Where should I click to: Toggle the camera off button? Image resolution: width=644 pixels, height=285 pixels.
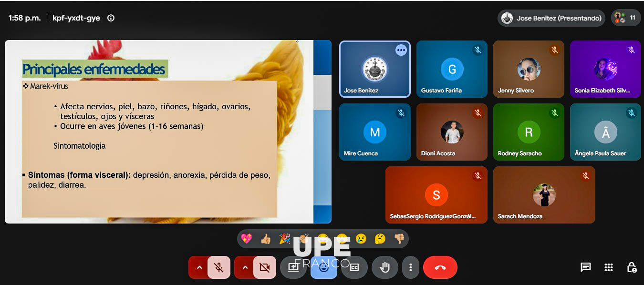coord(264,267)
